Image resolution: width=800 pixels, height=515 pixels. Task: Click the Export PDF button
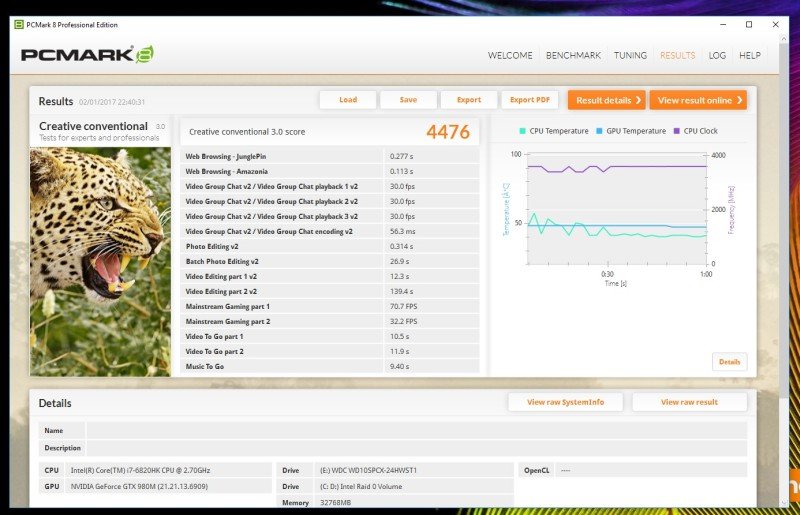pyautogui.click(x=529, y=100)
